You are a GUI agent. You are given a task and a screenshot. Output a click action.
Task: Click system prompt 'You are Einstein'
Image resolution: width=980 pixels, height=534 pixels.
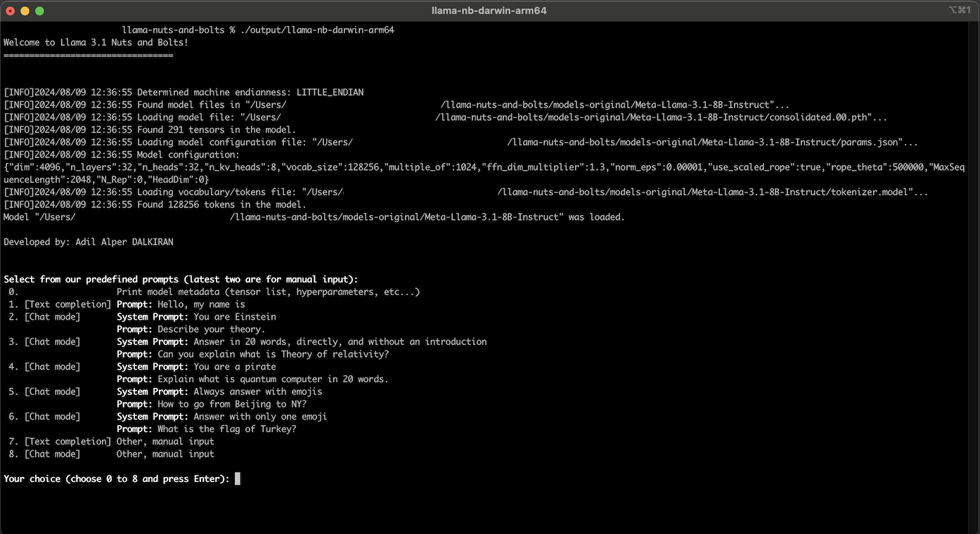click(235, 317)
